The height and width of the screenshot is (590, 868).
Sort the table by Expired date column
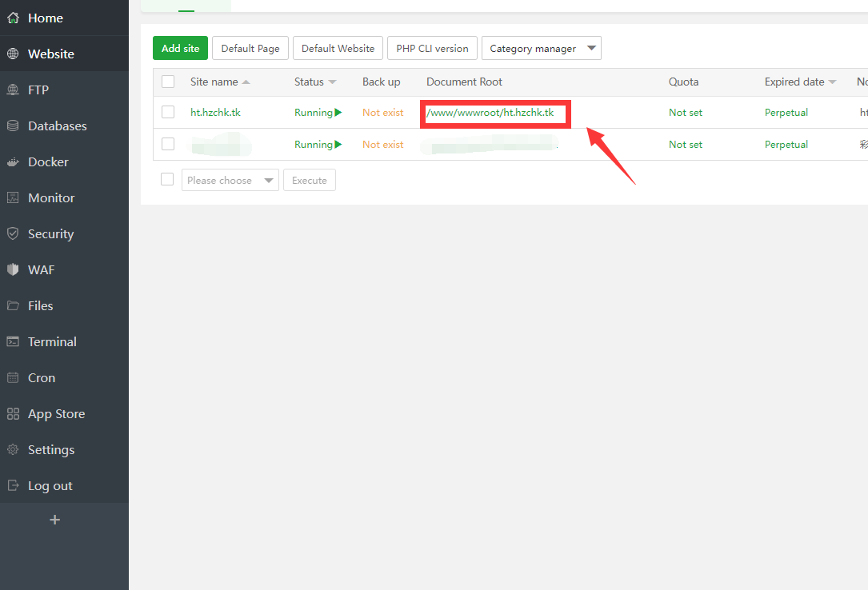point(800,82)
